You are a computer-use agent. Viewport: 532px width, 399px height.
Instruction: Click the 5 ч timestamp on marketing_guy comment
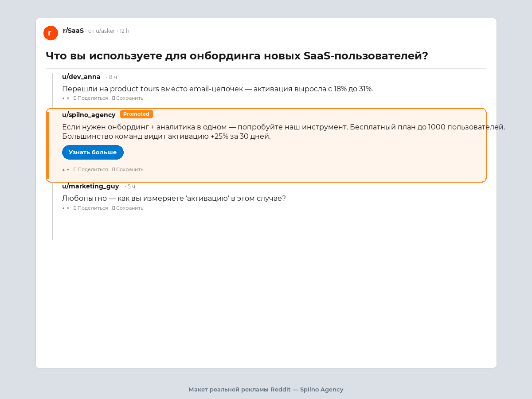pos(131,187)
